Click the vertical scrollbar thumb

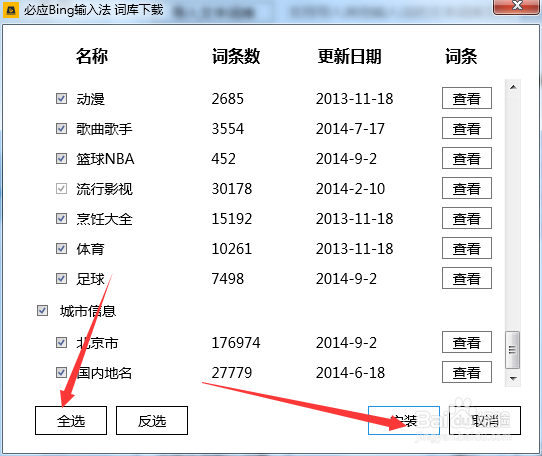pos(513,350)
